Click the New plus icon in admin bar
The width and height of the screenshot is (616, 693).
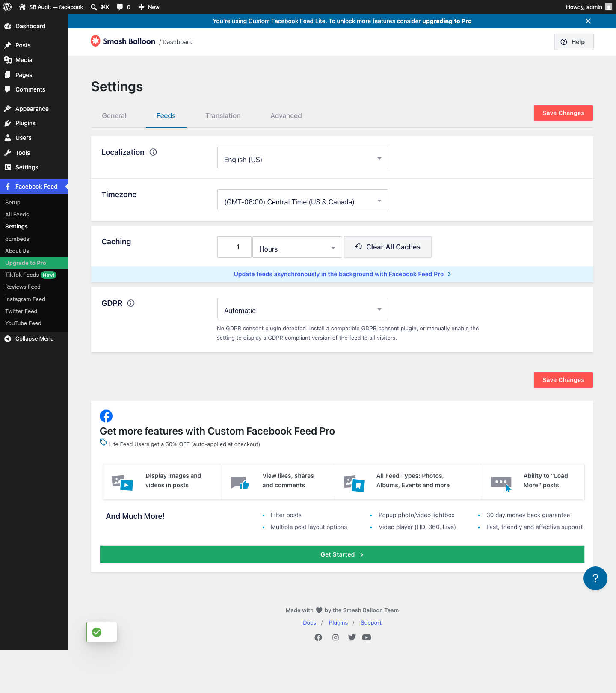[141, 7]
